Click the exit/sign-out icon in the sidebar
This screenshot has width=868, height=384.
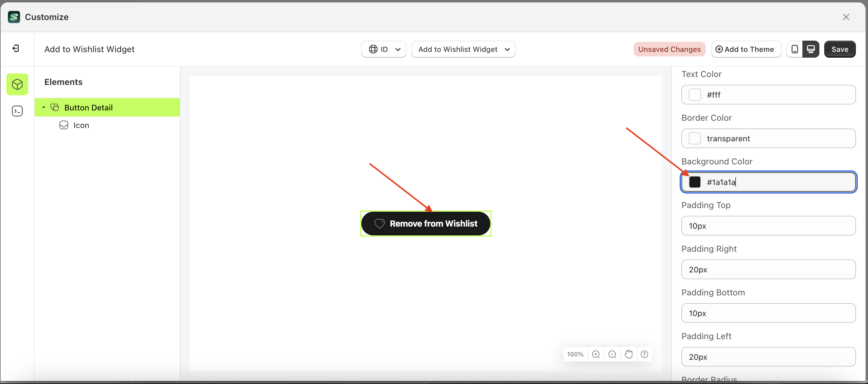point(15,48)
